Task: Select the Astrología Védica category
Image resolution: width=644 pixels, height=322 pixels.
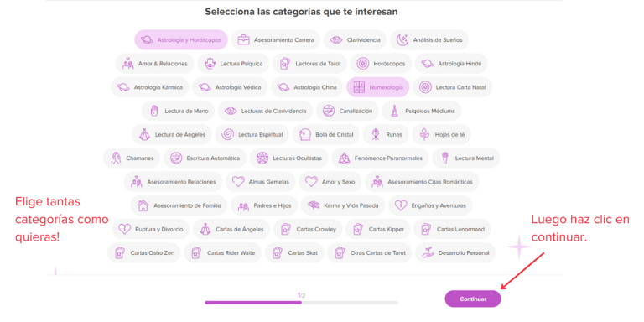Action: click(x=230, y=87)
